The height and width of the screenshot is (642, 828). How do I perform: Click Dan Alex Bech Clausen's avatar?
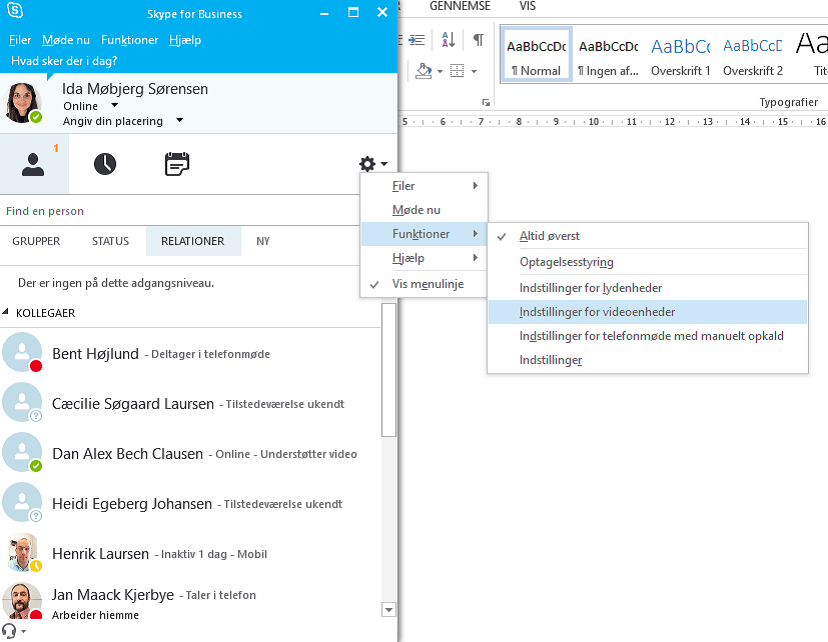tap(22, 452)
